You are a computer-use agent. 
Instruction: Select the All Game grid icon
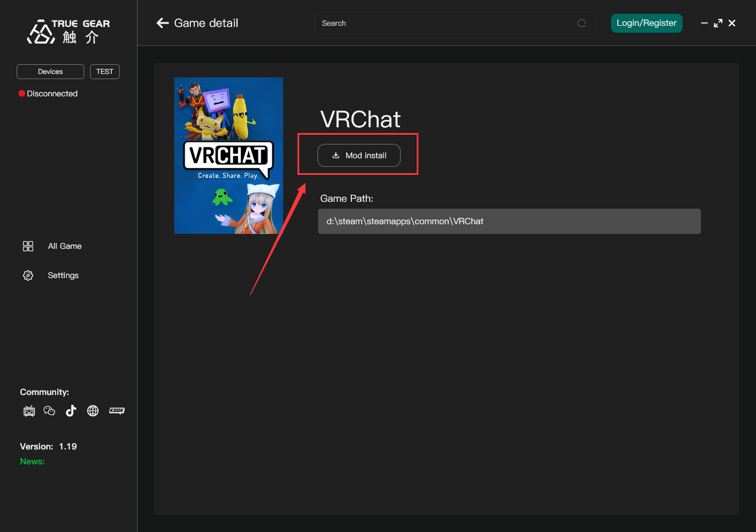coord(28,246)
